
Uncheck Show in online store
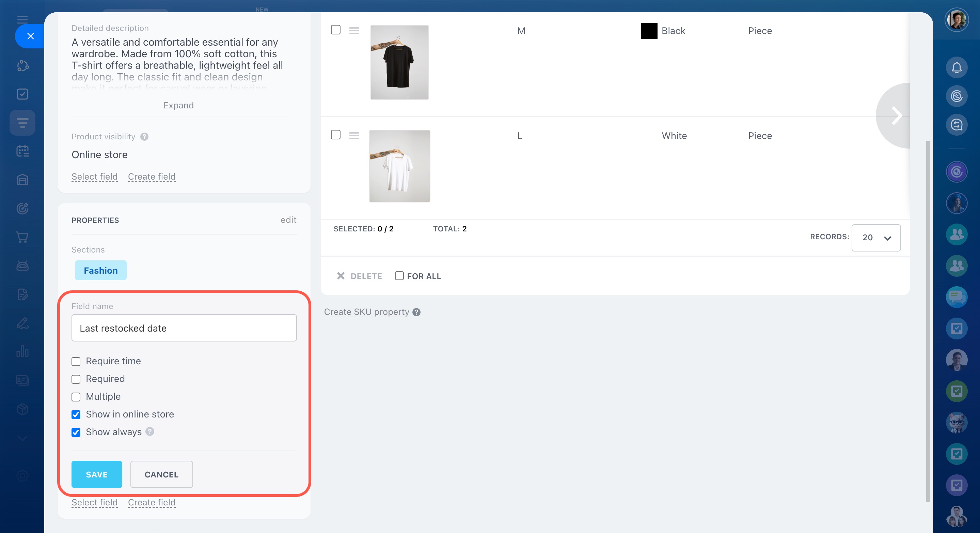[76, 415]
